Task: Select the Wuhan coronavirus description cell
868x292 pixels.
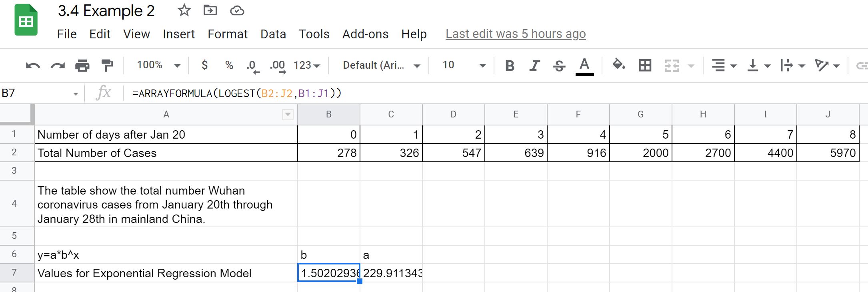Action: (x=166, y=204)
